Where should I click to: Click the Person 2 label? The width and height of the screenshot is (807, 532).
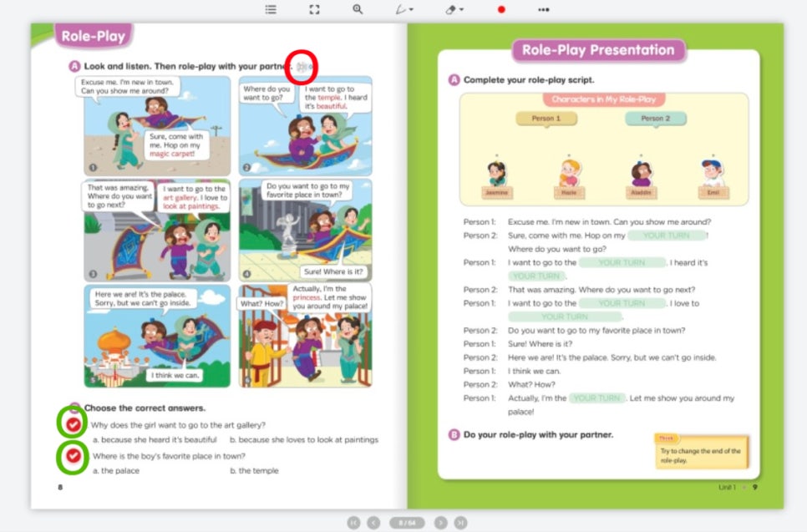click(x=656, y=119)
